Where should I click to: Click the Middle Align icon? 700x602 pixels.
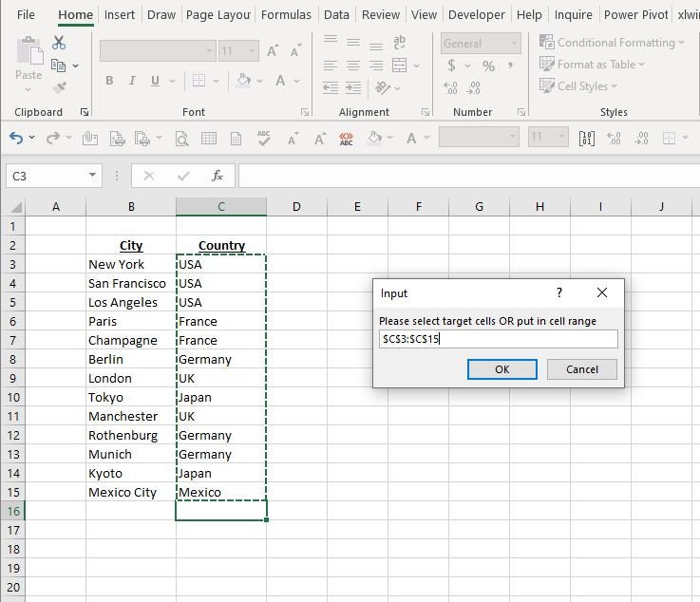pos(353,43)
